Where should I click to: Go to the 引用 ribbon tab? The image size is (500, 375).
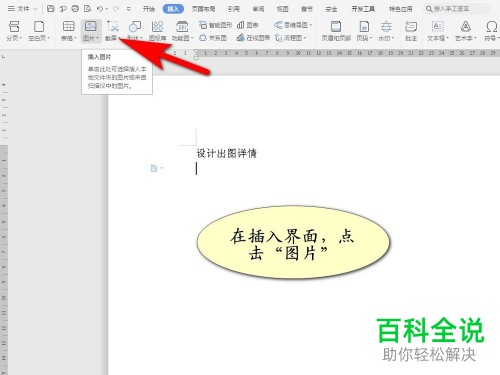pyautogui.click(x=234, y=9)
